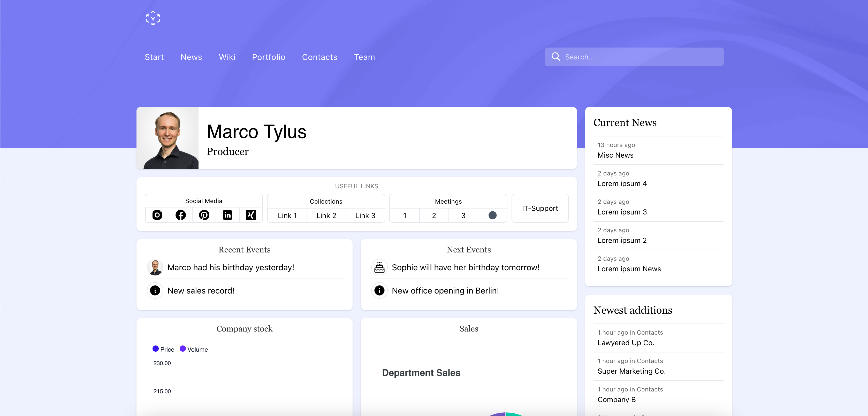Open the News section from navigation
The image size is (868, 416).
(191, 57)
